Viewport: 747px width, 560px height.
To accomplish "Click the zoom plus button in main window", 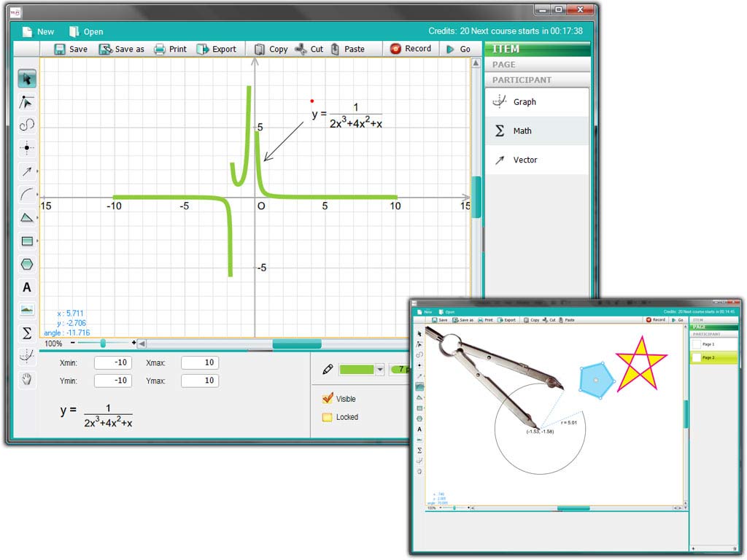I will point(134,343).
